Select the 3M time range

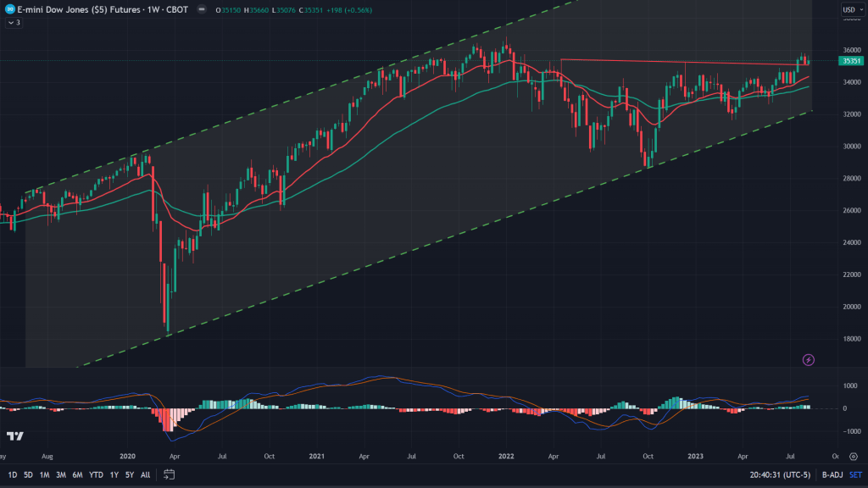(x=60, y=475)
